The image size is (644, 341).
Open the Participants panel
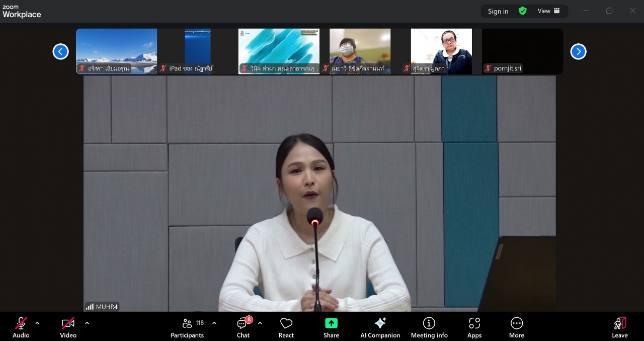187,327
